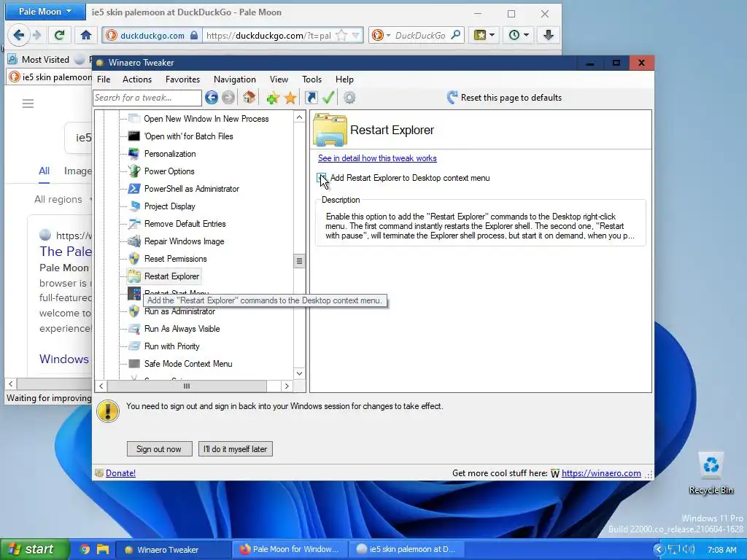747x560 pixels.
Task: Click Most Visited bookmark in Pale Moon
Action: [x=39, y=60]
